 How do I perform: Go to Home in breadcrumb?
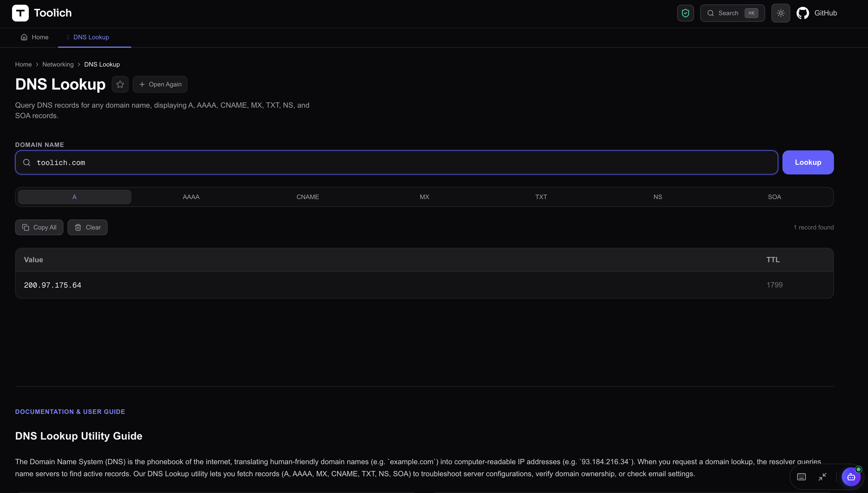(23, 64)
